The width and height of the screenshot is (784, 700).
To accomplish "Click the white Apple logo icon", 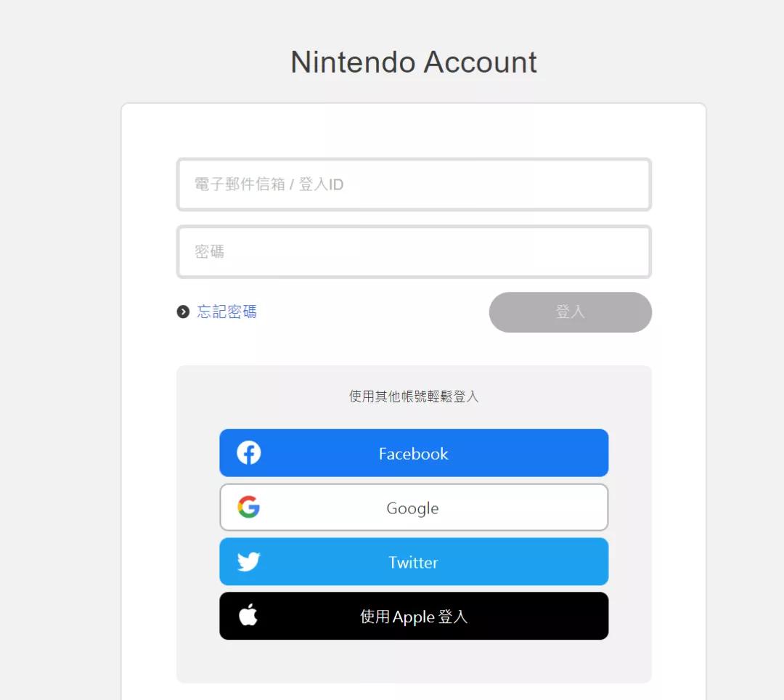I will (x=248, y=615).
